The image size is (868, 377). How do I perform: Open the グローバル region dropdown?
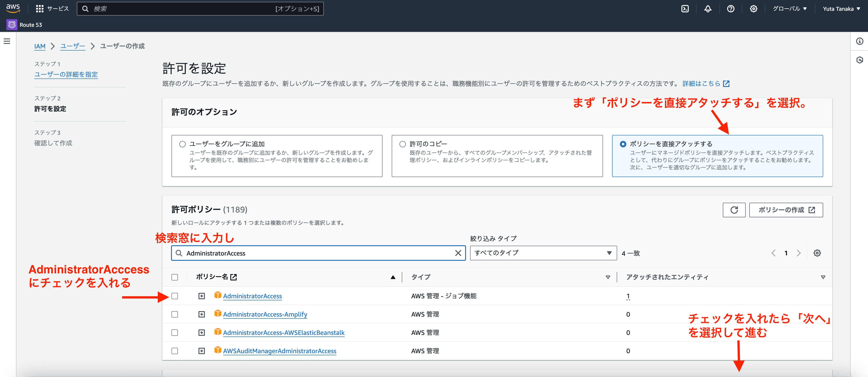pyautogui.click(x=790, y=9)
